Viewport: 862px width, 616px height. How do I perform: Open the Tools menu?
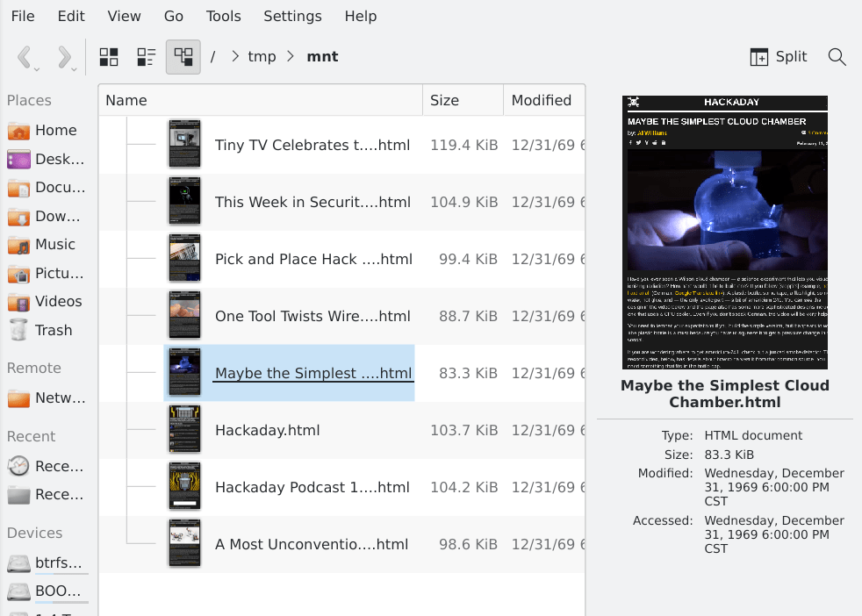click(223, 16)
